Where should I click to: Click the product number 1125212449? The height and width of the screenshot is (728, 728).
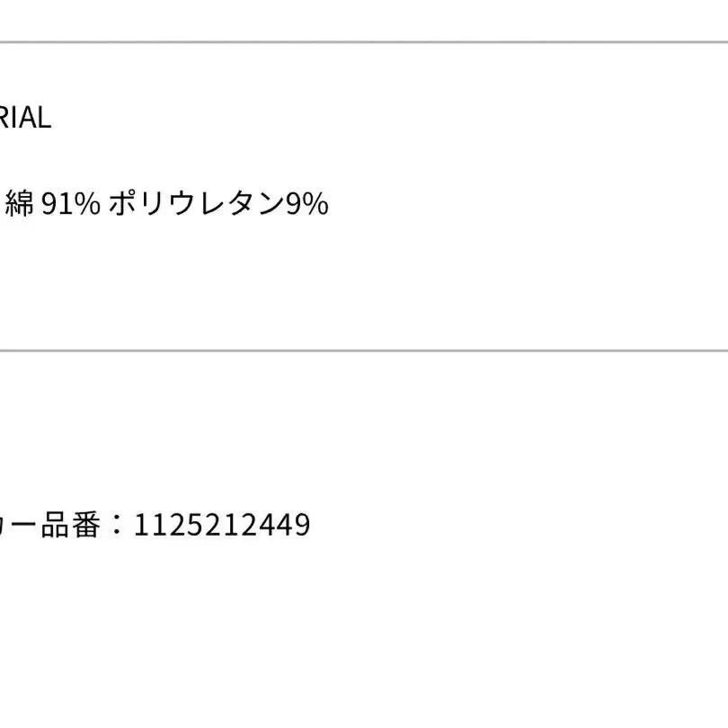pyautogui.click(x=221, y=525)
